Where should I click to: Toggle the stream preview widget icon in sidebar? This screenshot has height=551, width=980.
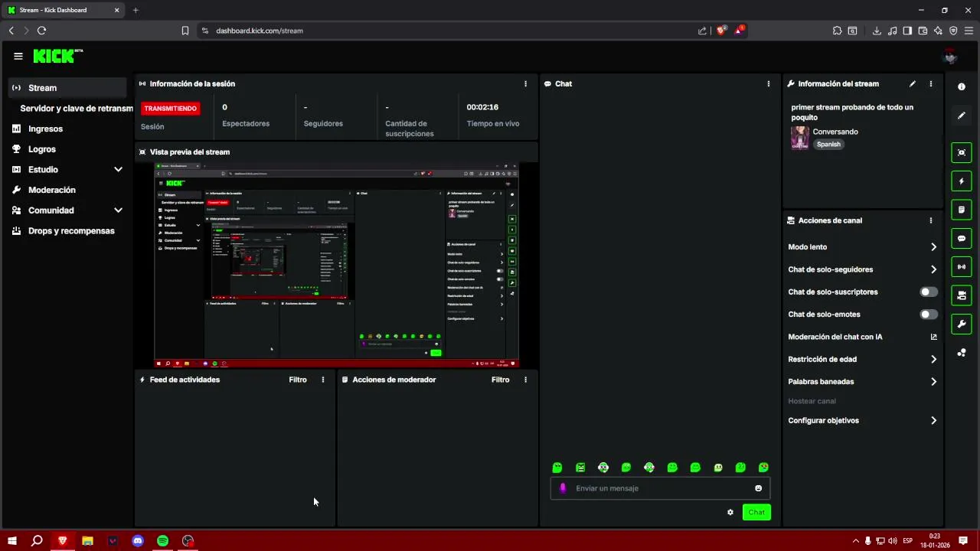pyautogui.click(x=962, y=152)
